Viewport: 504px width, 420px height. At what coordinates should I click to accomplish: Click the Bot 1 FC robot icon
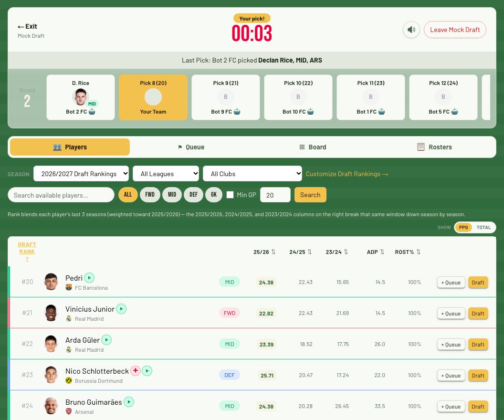381,112
